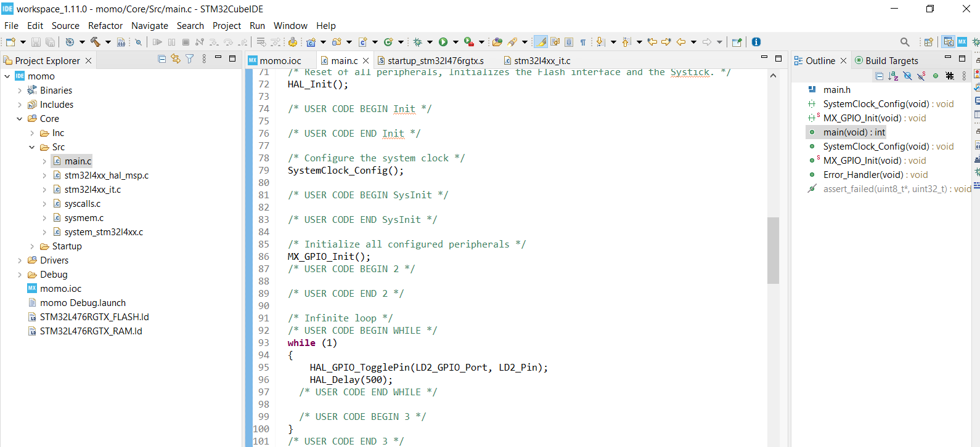Open Run button dropdown arrow
Image resolution: width=980 pixels, height=447 pixels.
(455, 42)
